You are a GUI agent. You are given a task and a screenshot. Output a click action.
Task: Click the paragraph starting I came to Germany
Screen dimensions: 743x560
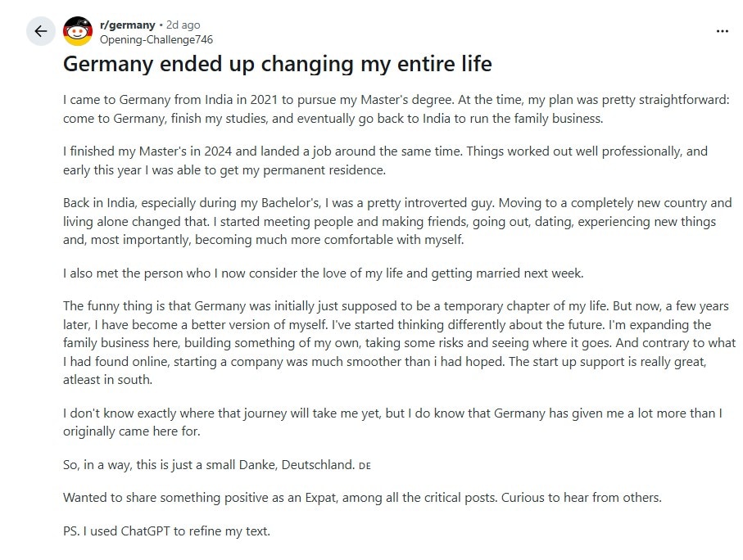396,109
